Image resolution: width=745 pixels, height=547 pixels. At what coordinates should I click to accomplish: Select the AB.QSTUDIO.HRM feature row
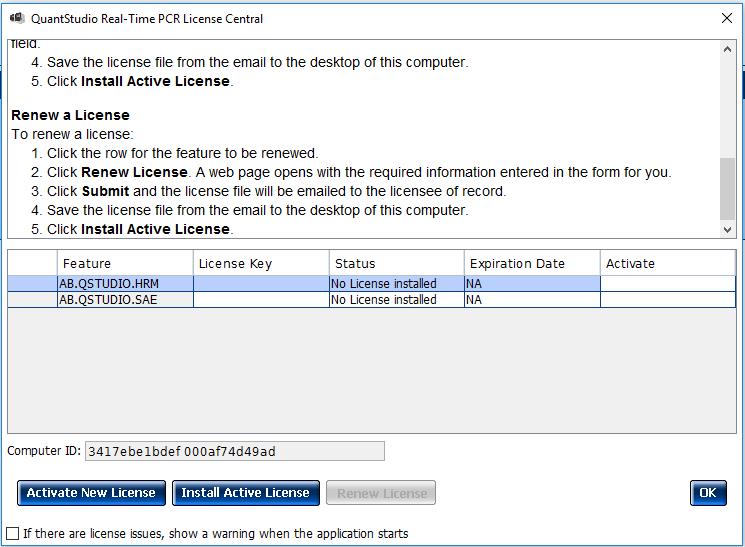coord(372,284)
